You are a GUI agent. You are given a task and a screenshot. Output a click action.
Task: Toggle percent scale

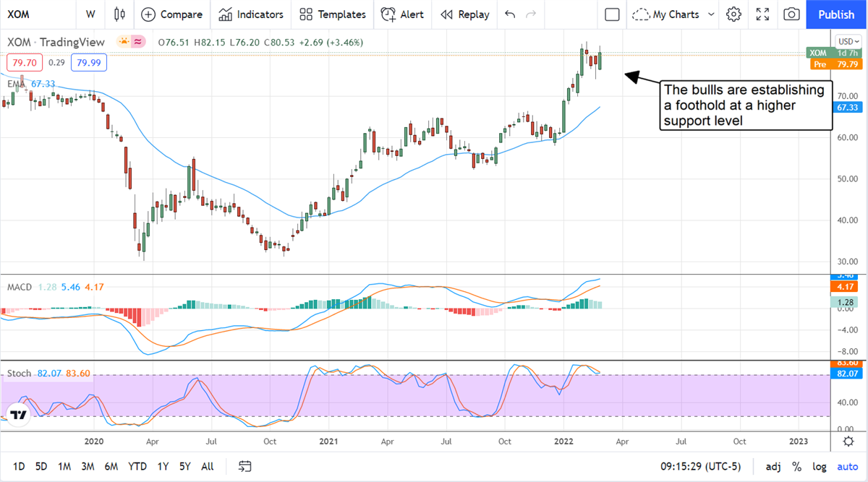click(796, 466)
